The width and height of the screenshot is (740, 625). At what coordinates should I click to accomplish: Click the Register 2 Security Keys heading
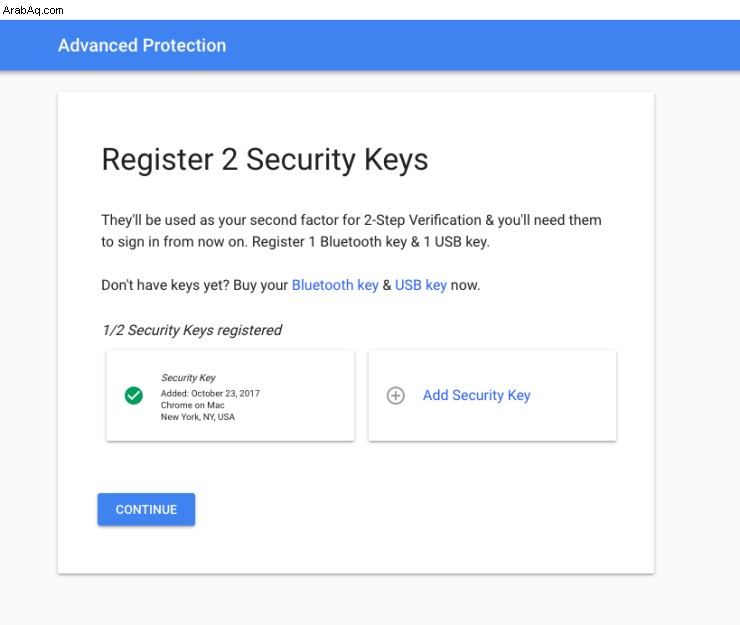(x=265, y=160)
